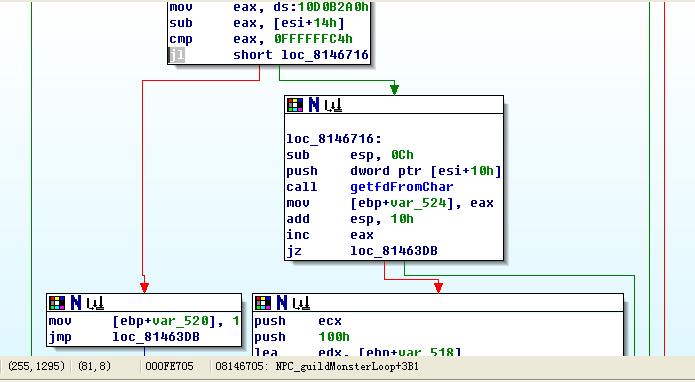The image size is (695, 382).
Task: Click graph group icon on the var_520 node
Action: pyautogui.click(x=95, y=304)
